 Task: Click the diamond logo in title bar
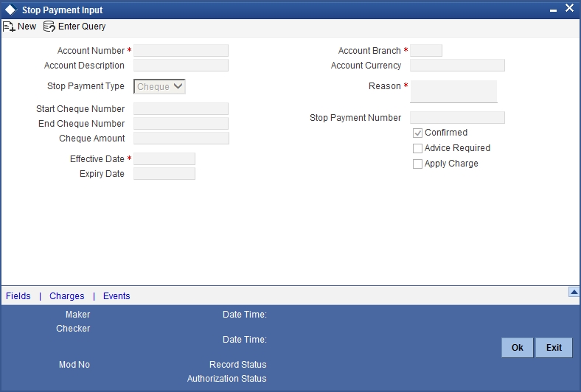tap(11, 10)
